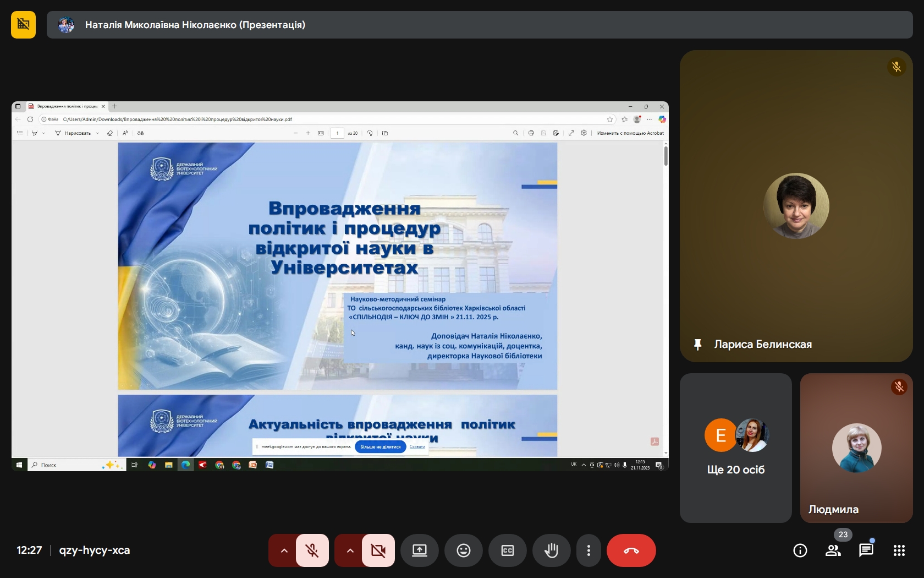Unmute your microphone
Screen dimensions: 924x578
pyautogui.click(x=312, y=550)
